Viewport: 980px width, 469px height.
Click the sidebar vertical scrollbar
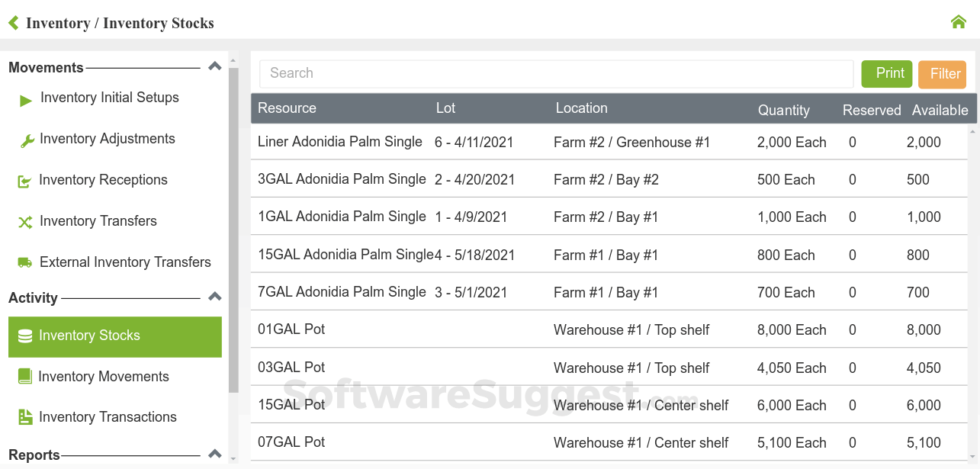tap(233, 229)
